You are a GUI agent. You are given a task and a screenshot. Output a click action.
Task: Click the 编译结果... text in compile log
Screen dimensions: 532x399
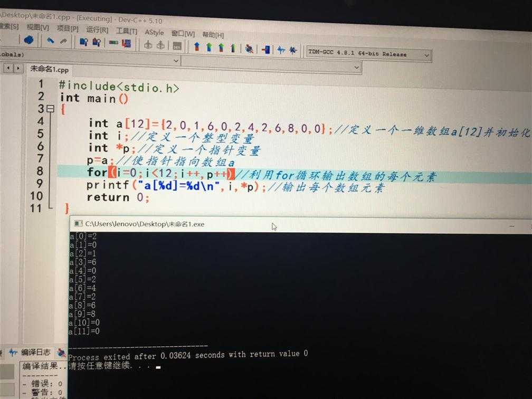click(x=44, y=366)
